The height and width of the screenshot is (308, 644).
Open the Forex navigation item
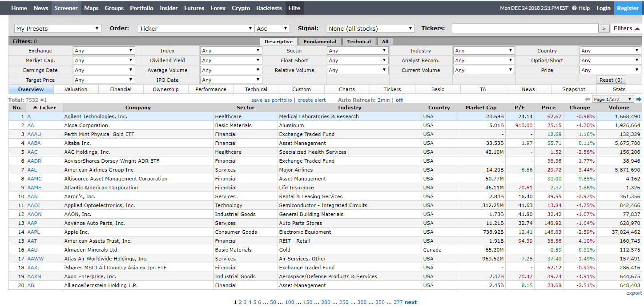pyautogui.click(x=218, y=8)
